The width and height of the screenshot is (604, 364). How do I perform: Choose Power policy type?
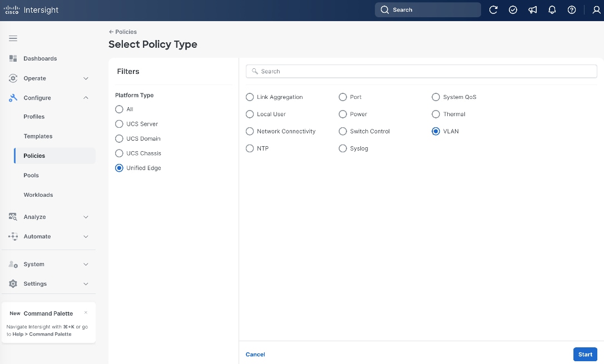(x=343, y=114)
